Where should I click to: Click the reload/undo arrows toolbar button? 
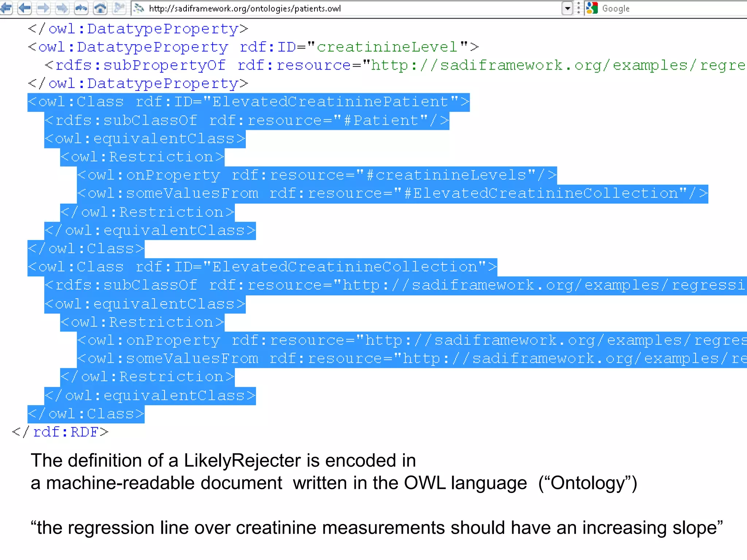point(81,8)
